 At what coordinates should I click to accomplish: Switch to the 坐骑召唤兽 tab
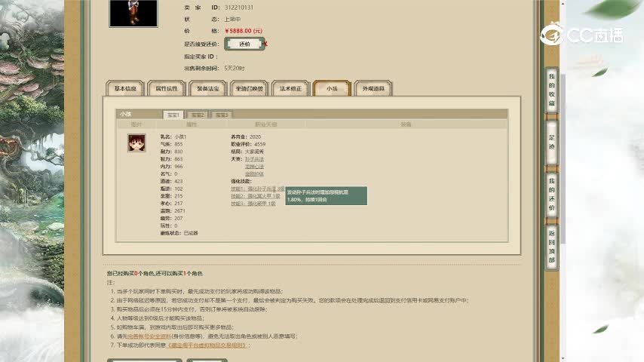click(x=250, y=88)
